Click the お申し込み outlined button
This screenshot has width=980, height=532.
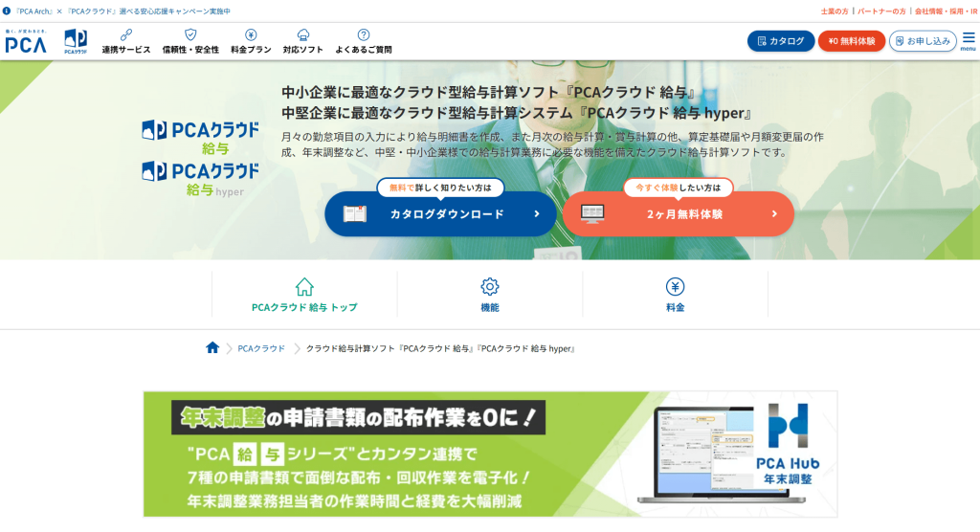923,41
